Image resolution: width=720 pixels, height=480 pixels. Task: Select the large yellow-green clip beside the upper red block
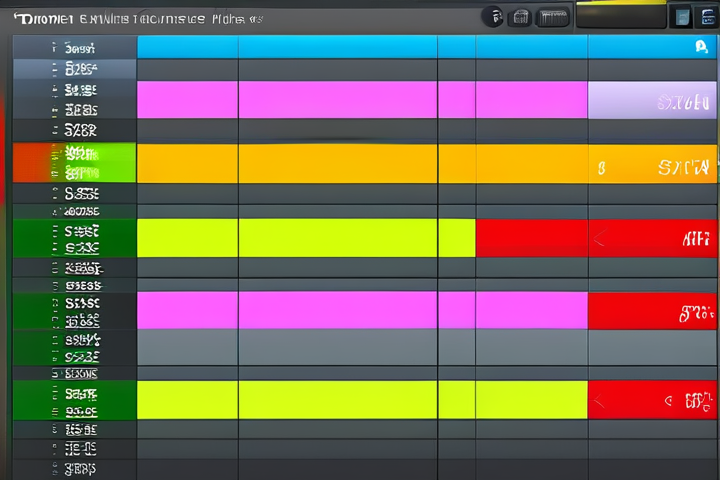tap(305, 238)
